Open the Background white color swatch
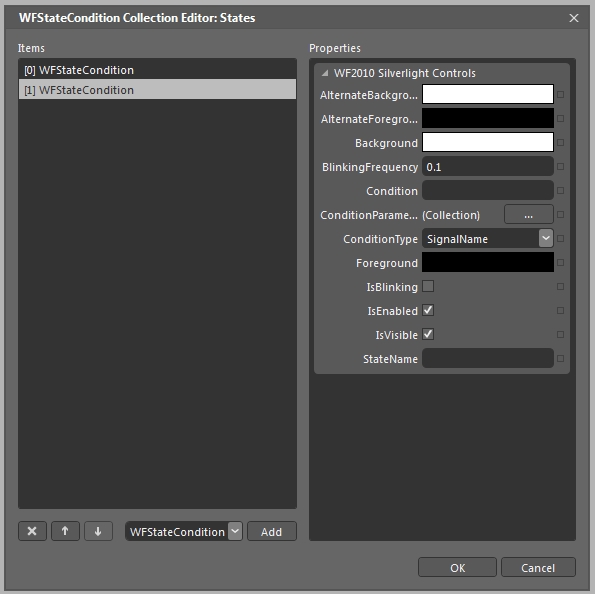This screenshot has height=594, width=595. [x=488, y=142]
